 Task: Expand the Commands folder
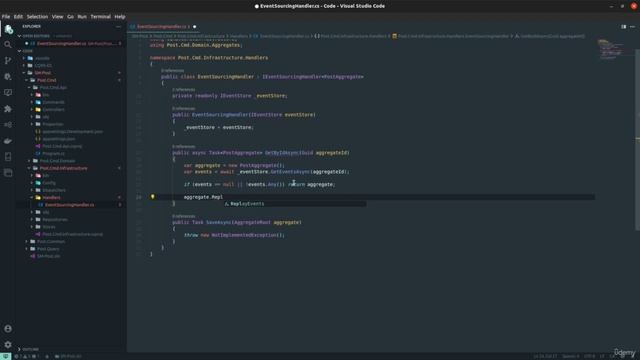(x=53, y=102)
